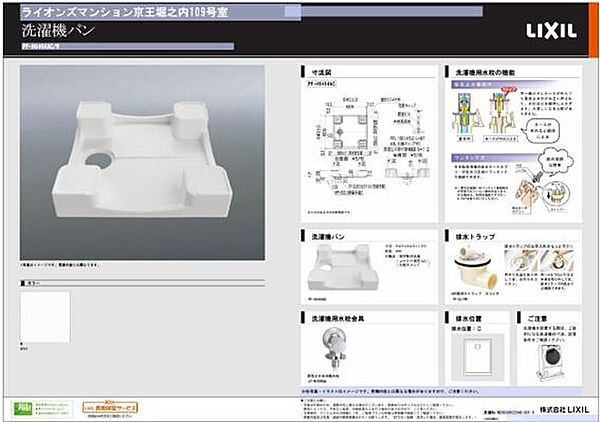Click the title 洗濯機パン in the header
The height and width of the screenshot is (422, 600).
[x=58, y=30]
